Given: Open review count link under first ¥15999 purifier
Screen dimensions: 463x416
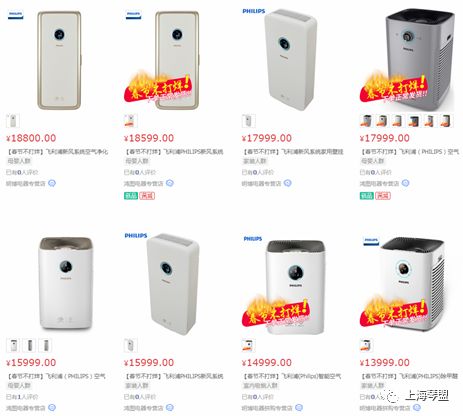Looking at the screenshot, I should [x=22, y=397].
